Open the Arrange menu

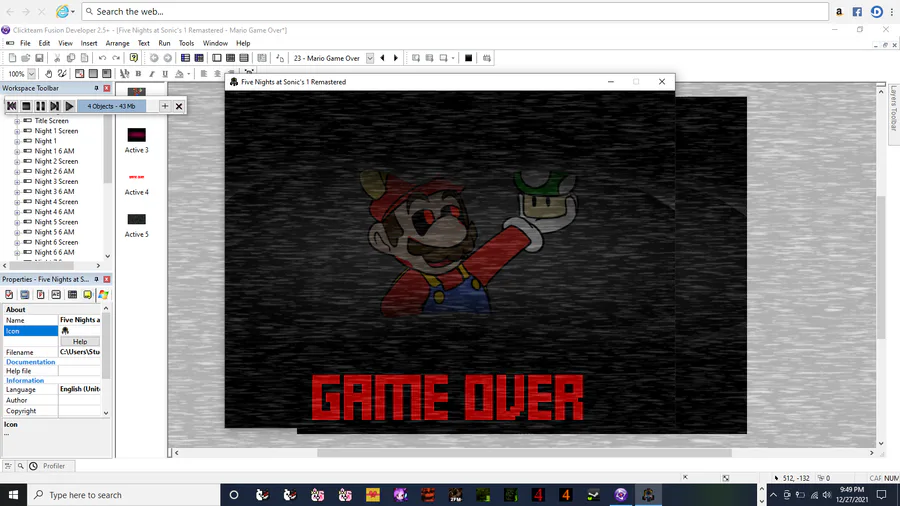[x=118, y=43]
